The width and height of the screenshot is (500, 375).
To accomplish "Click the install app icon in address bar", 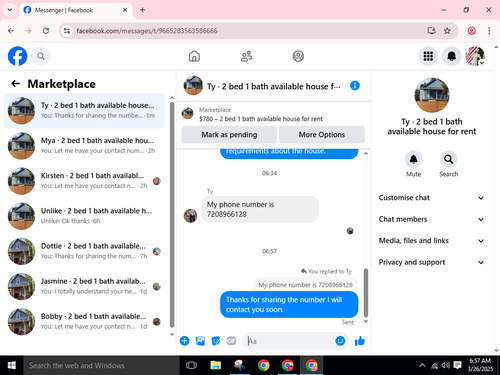I will click(432, 31).
